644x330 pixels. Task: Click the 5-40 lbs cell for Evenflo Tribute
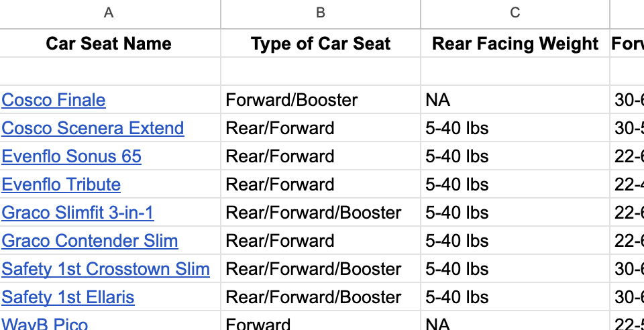(x=515, y=184)
